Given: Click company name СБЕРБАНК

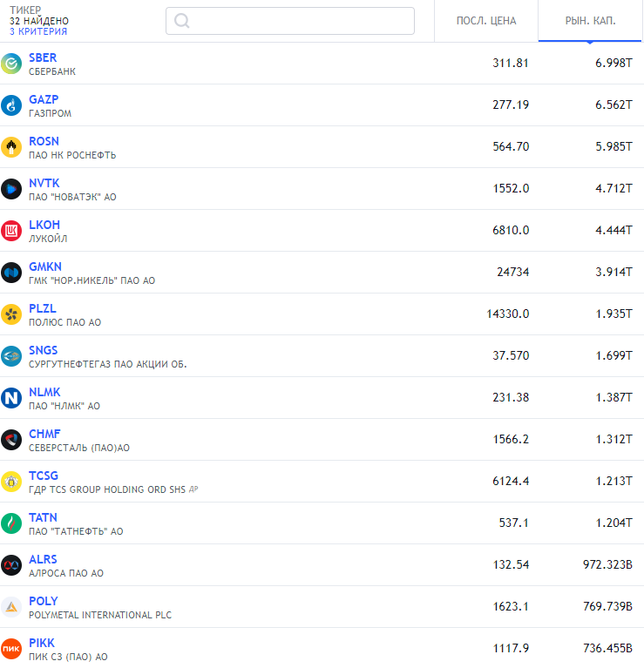Looking at the screenshot, I should [x=52, y=71].
